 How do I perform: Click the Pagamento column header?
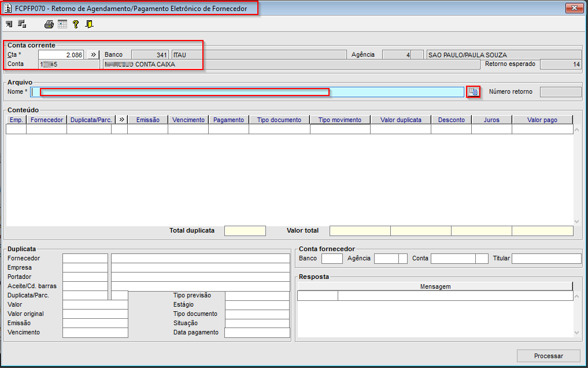(229, 120)
